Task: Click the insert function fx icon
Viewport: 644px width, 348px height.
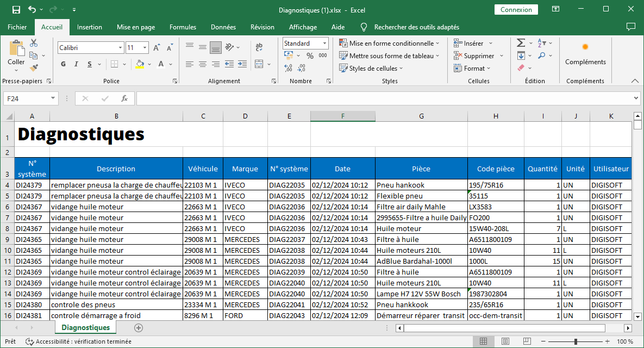Action: pyautogui.click(x=124, y=98)
